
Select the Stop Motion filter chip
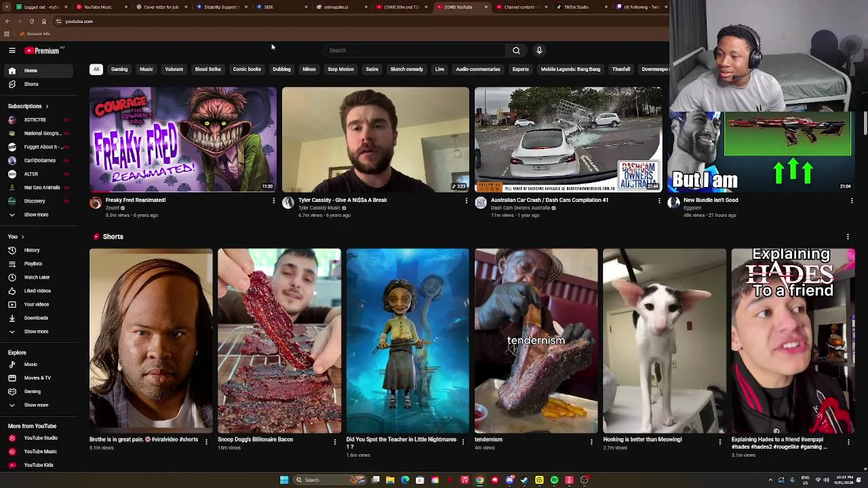click(x=340, y=69)
